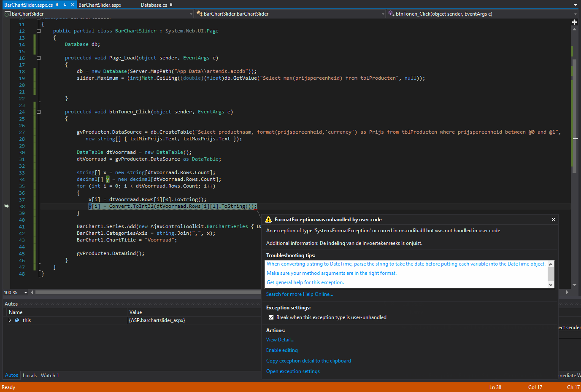Collapse the Page_Load method outline

[38, 58]
